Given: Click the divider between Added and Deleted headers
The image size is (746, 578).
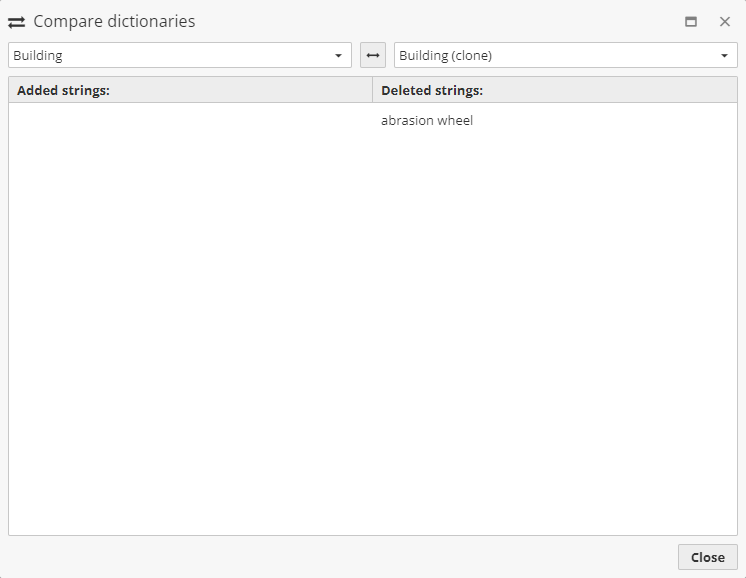Looking at the screenshot, I should pos(372,90).
